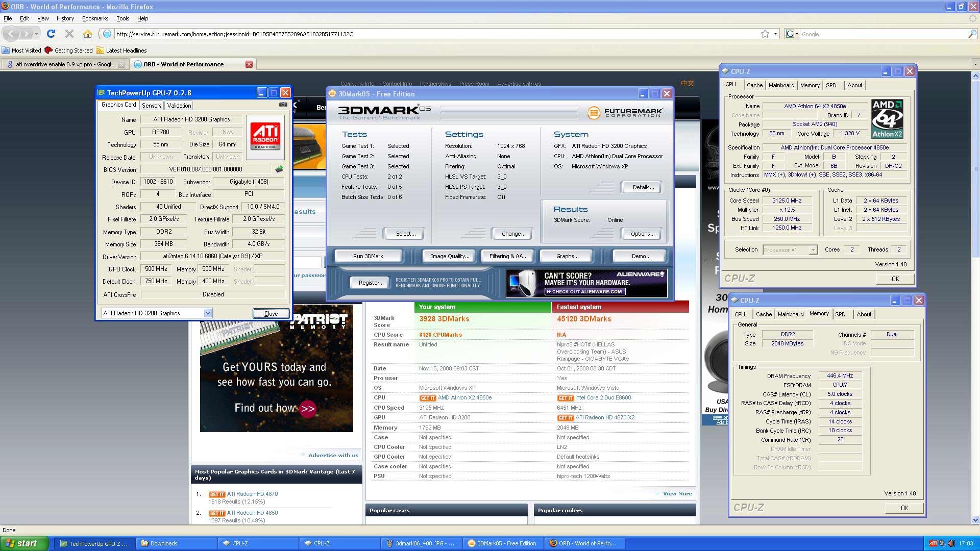Click AMD Athlon 64 X2 logo in CPU-Z

point(887,119)
